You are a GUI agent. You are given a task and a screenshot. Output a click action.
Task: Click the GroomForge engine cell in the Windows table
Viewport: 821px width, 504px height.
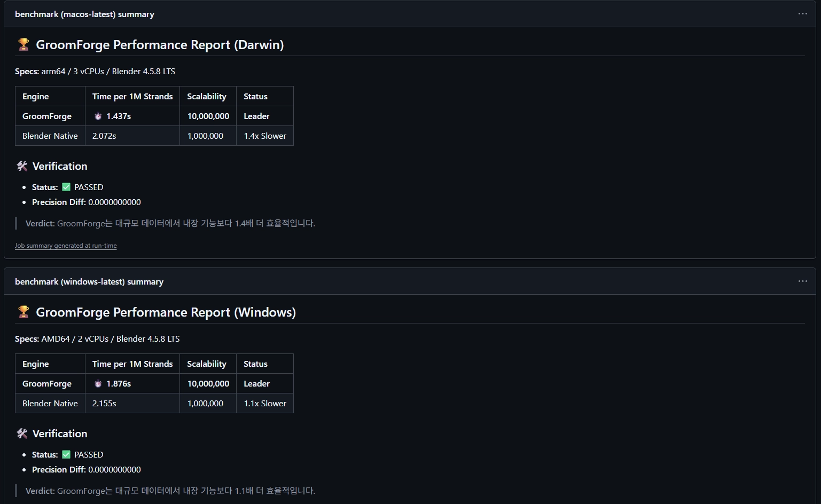point(50,383)
